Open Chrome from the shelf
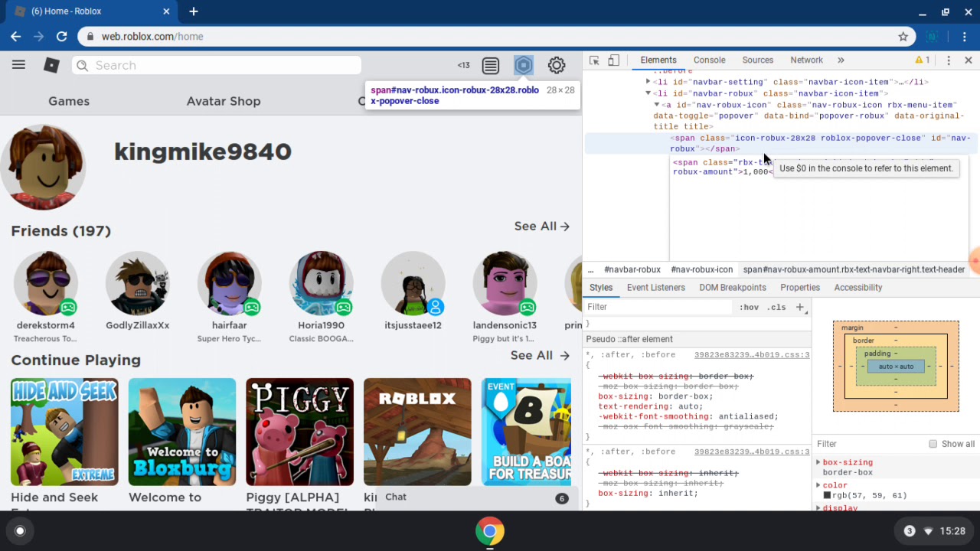This screenshot has width=980, height=551. pos(490,531)
